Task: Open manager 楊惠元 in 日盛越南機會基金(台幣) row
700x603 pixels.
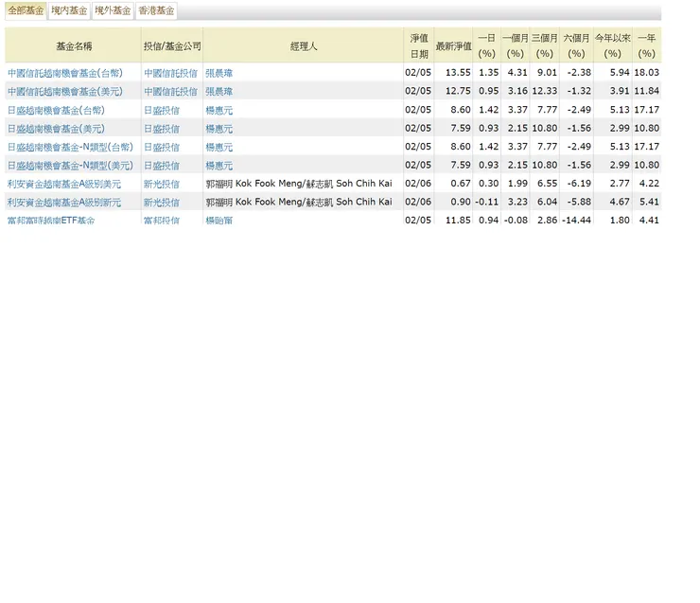Action: coord(219,110)
